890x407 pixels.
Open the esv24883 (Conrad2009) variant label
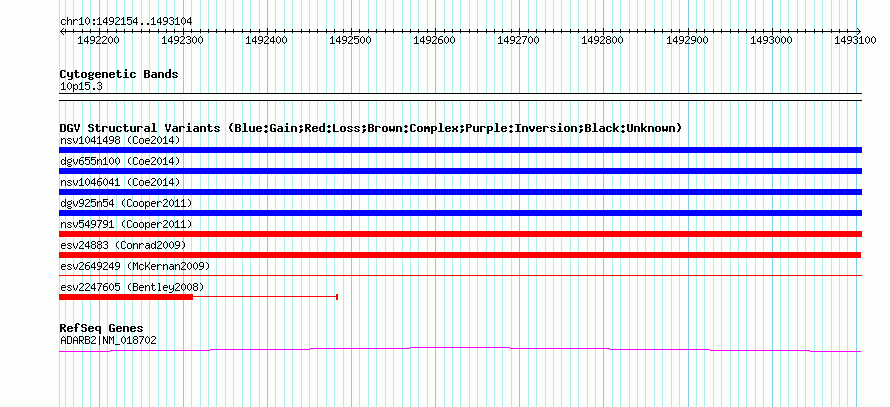pyautogui.click(x=123, y=245)
